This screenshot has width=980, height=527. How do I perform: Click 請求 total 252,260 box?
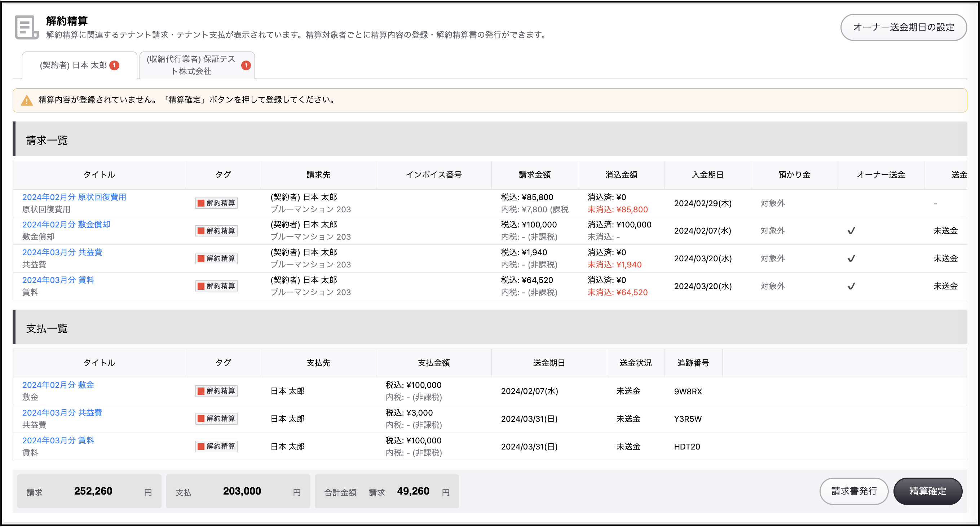tap(89, 491)
